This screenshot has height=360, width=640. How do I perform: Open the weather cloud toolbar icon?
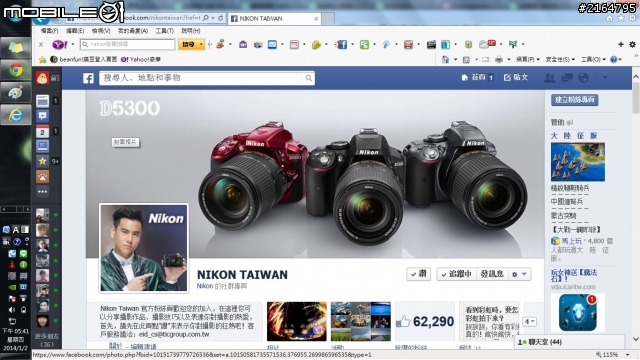click(x=487, y=44)
